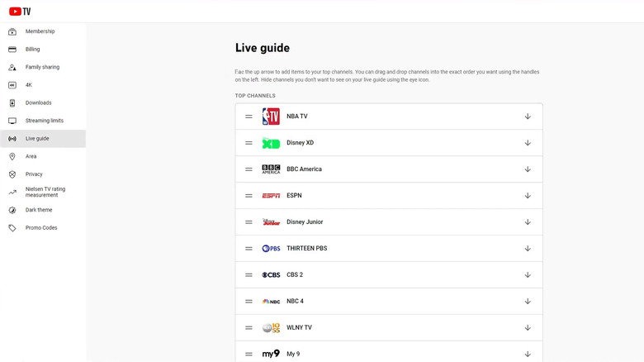The image size is (644, 362).
Task: Click the "BBC America" channel name
Action: point(304,169)
